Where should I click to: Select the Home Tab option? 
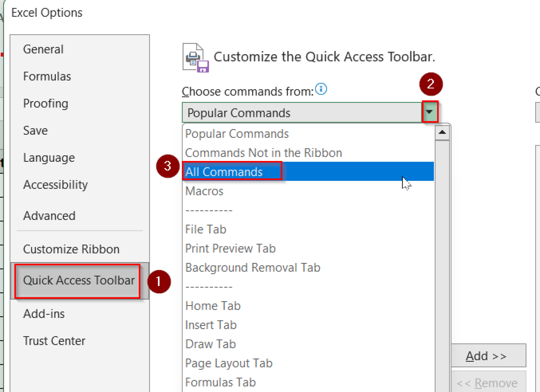[213, 306]
